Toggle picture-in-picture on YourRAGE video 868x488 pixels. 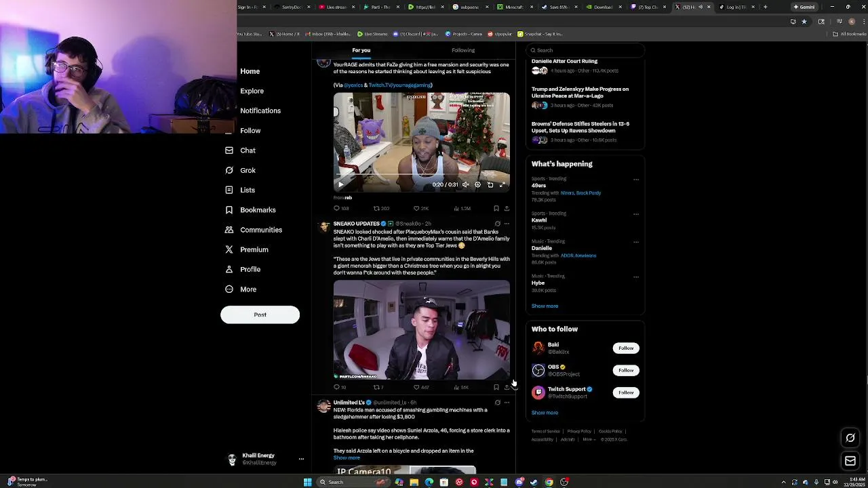tap(490, 184)
